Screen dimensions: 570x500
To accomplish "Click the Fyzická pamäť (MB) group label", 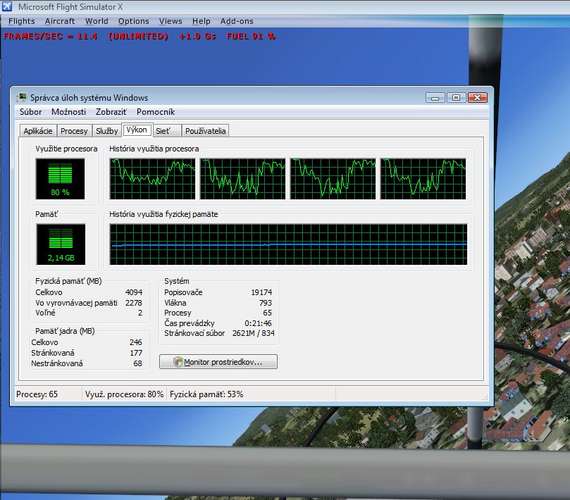I will click(68, 281).
